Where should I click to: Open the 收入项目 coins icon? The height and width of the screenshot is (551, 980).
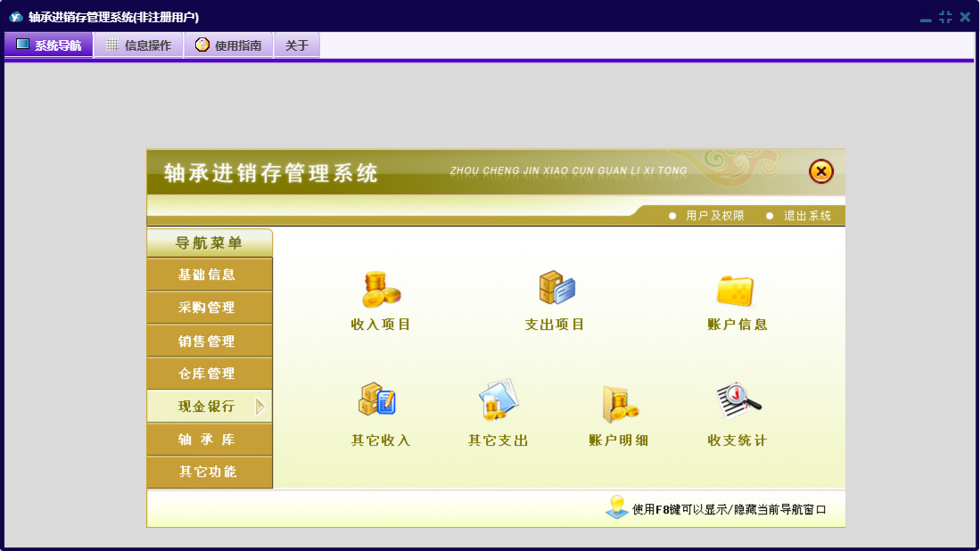(x=381, y=290)
